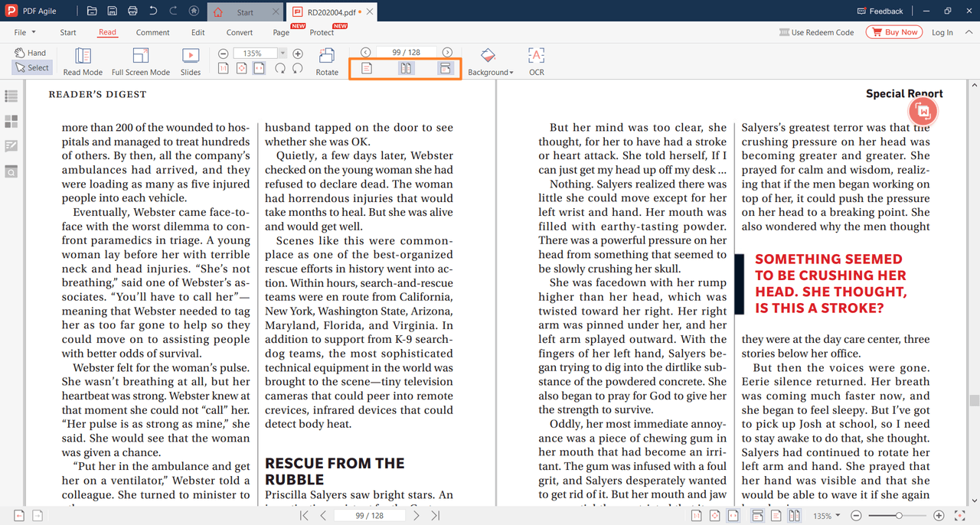This screenshot has width=980, height=525.
Task: Open Full Screen Mode
Action: (x=140, y=61)
